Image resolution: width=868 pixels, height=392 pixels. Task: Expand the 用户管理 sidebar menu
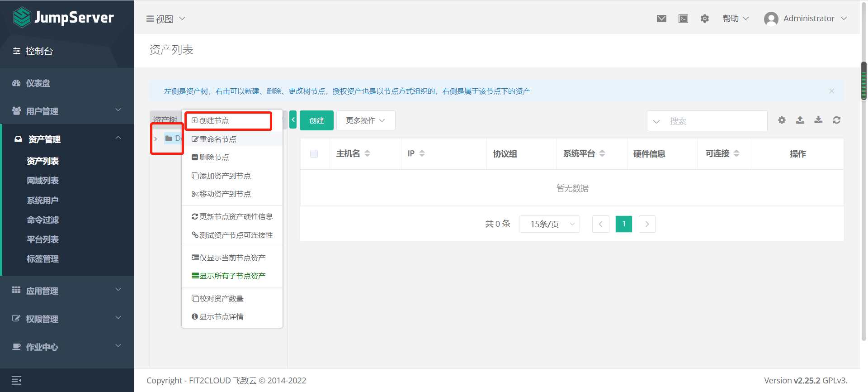coord(67,111)
